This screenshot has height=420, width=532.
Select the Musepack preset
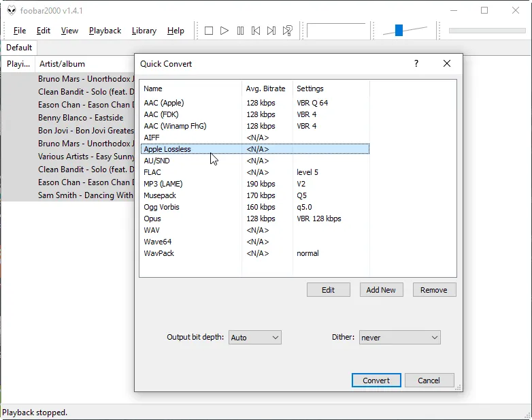tap(255, 195)
